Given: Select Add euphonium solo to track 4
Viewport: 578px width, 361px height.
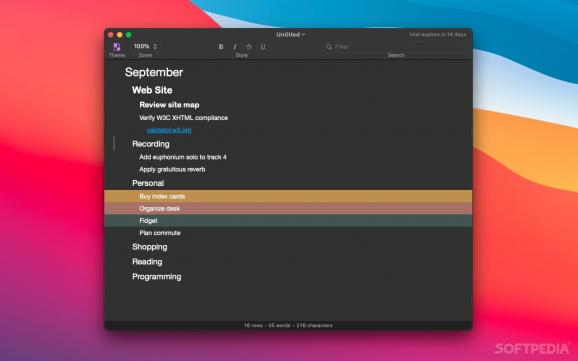Looking at the screenshot, I should 183,157.
